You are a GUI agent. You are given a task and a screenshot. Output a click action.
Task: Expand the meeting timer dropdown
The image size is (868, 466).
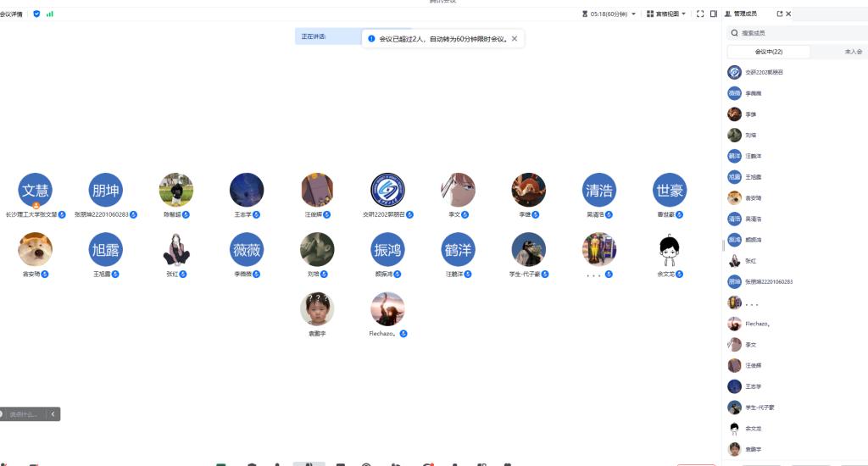pos(635,14)
